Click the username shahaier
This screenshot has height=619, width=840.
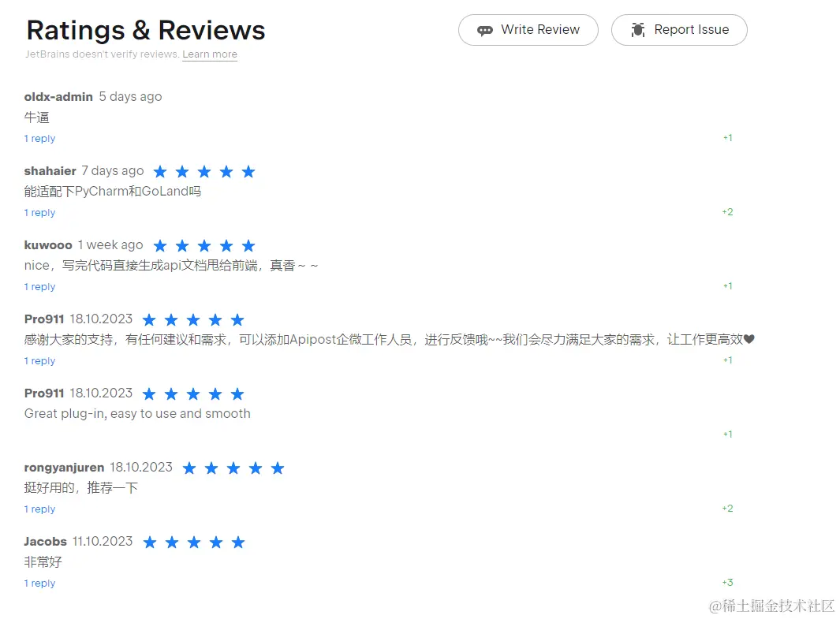coord(50,171)
